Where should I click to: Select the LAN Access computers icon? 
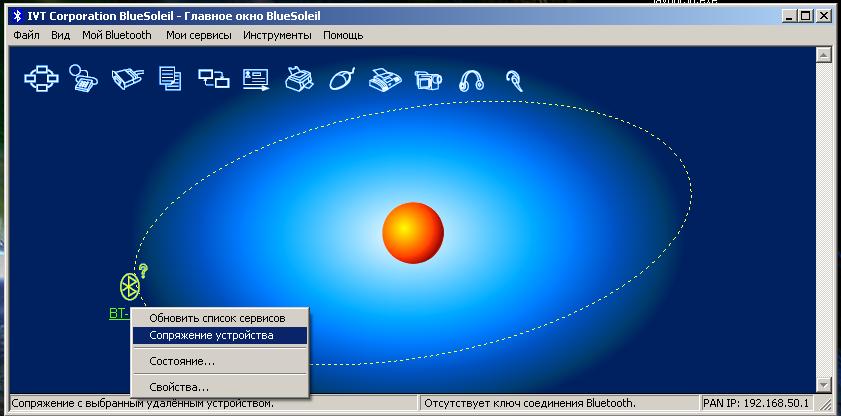tap(213, 78)
